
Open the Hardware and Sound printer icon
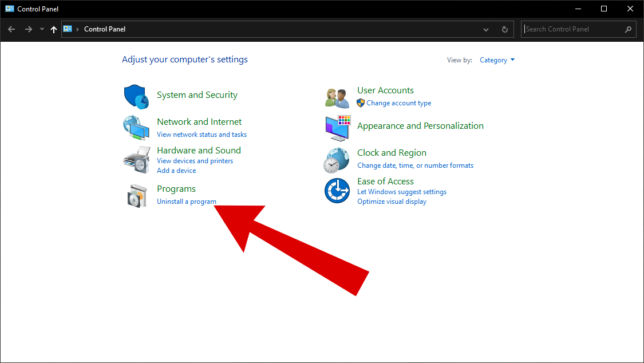tap(137, 160)
